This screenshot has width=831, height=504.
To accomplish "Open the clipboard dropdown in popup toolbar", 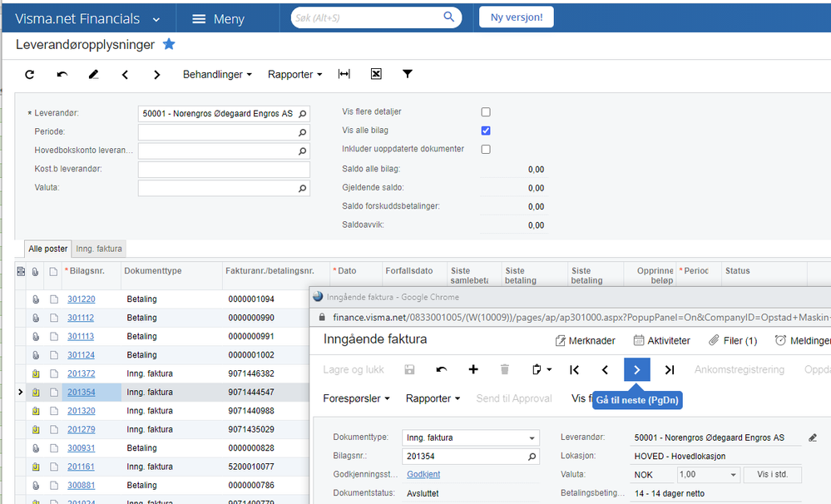I will 541,369.
